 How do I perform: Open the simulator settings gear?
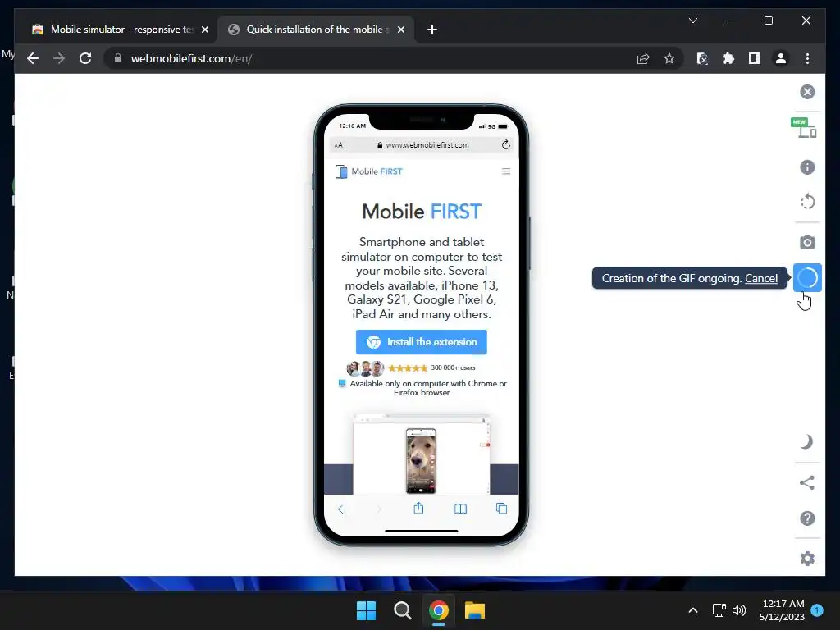click(807, 559)
